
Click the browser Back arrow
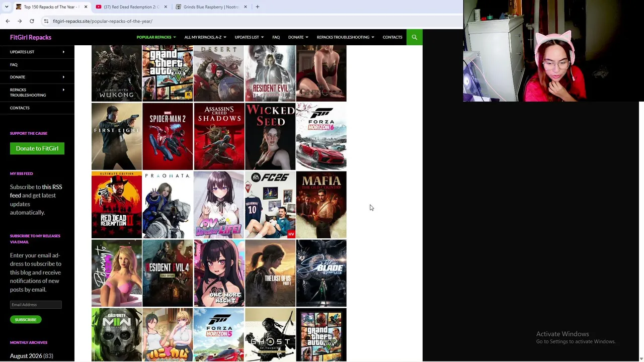[x=8, y=21]
